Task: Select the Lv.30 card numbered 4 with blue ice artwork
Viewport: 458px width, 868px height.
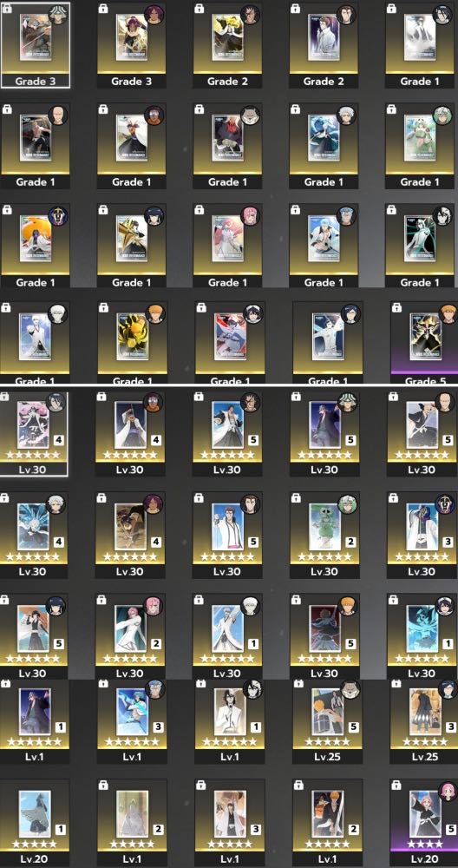Action: click(x=35, y=536)
